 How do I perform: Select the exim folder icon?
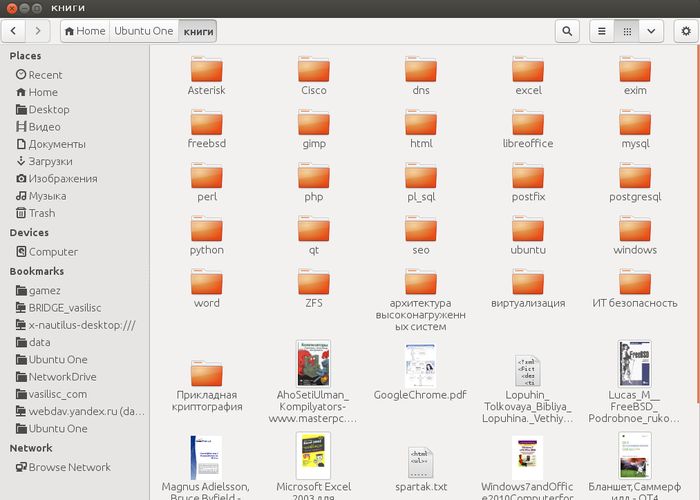(x=635, y=70)
